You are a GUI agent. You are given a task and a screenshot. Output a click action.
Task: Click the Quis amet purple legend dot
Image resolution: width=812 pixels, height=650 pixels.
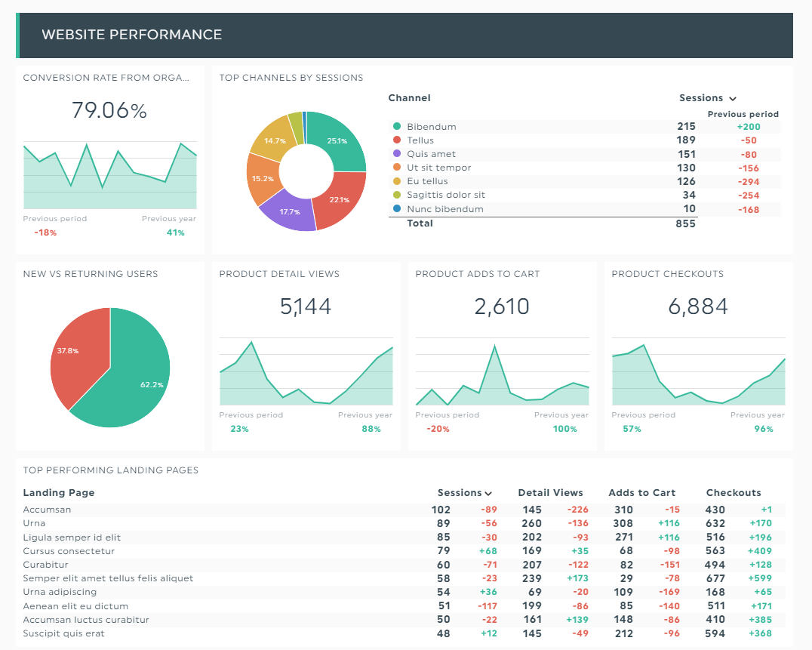point(397,153)
